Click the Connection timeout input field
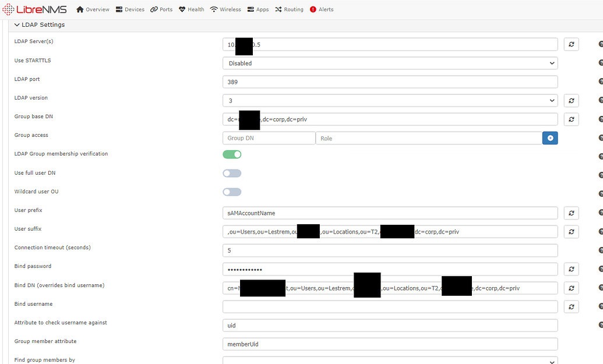This screenshot has width=603, height=364. coord(390,250)
